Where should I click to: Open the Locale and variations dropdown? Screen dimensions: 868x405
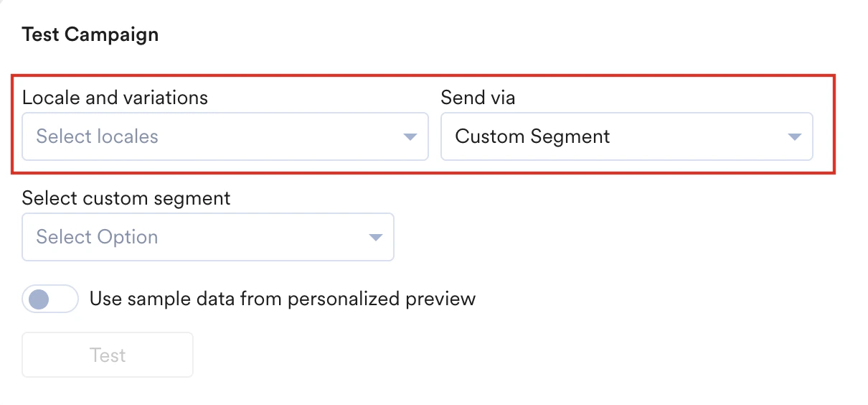225,136
